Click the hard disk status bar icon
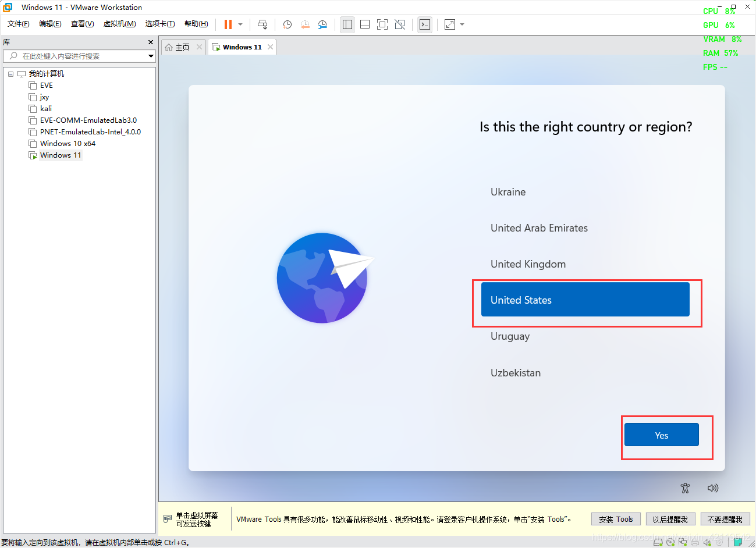Viewport: 756px width, 548px height. point(658,542)
